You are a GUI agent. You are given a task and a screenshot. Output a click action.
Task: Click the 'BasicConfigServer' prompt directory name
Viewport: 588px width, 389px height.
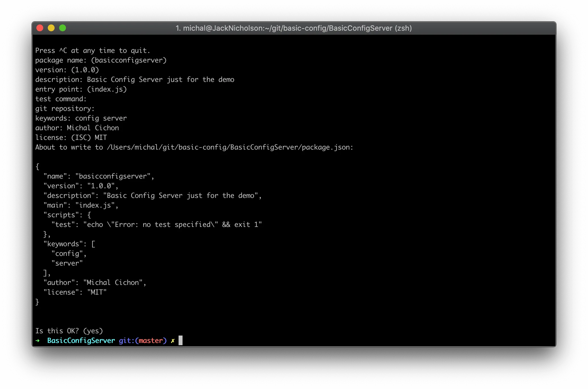point(81,341)
